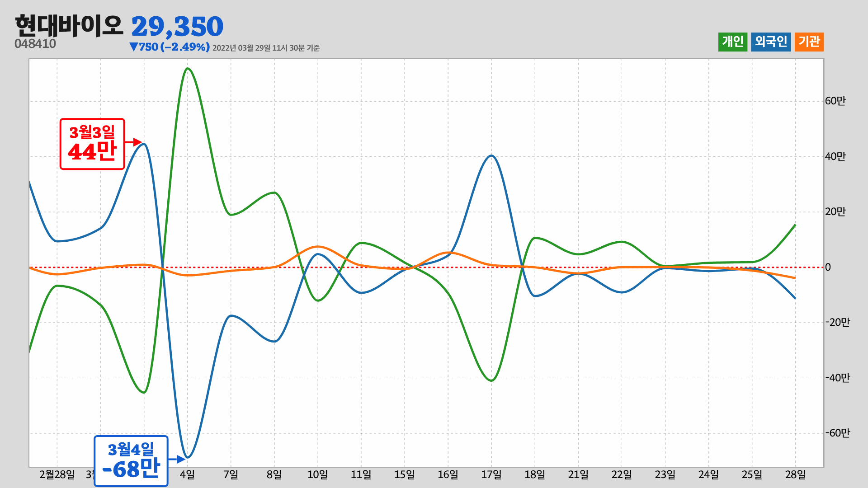Image resolution: width=868 pixels, height=488 pixels.
Task: Click the 20만 y-axis label
Action: (835, 212)
